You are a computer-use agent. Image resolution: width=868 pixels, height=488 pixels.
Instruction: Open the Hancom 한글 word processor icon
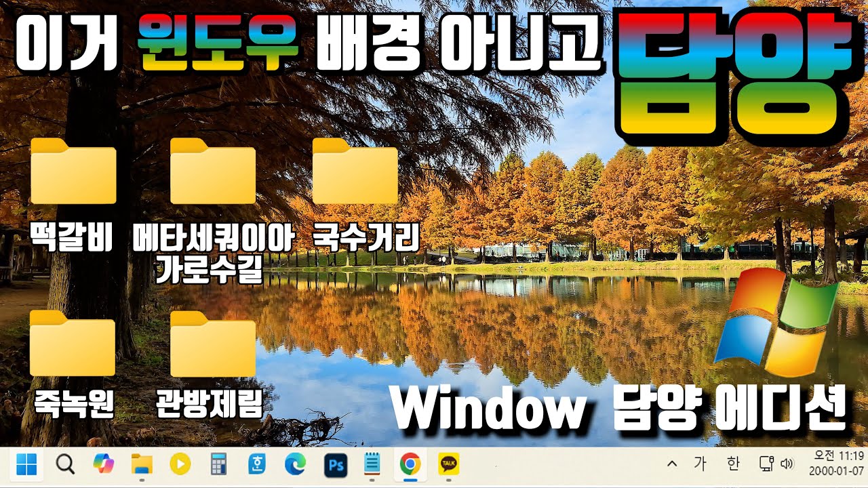click(258, 464)
